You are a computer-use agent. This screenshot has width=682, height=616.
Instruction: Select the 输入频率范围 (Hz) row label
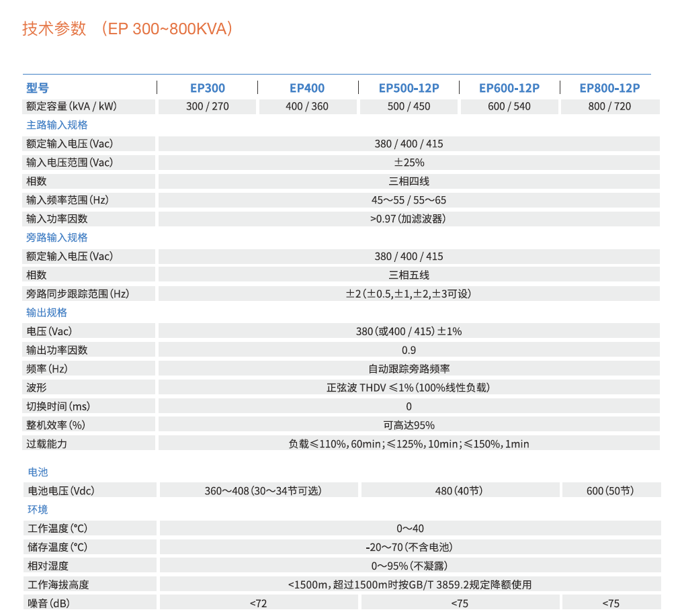[x=67, y=200]
